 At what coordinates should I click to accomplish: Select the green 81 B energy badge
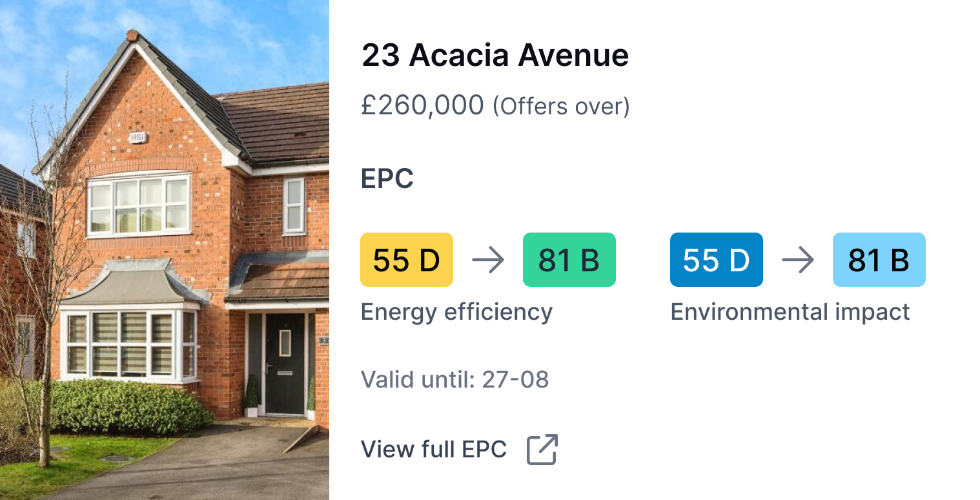pos(569,260)
